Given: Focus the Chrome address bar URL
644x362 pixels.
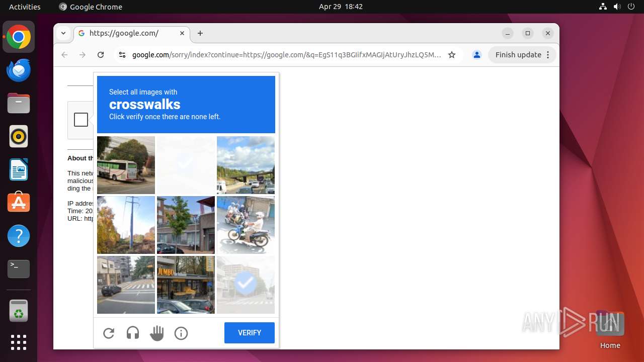Looking at the screenshot, I should (x=287, y=55).
